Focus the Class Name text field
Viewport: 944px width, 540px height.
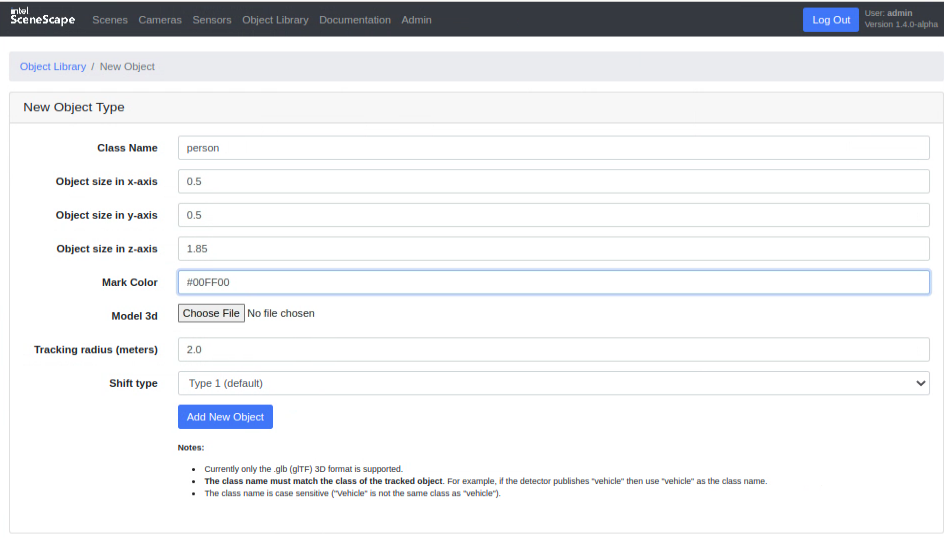553,148
